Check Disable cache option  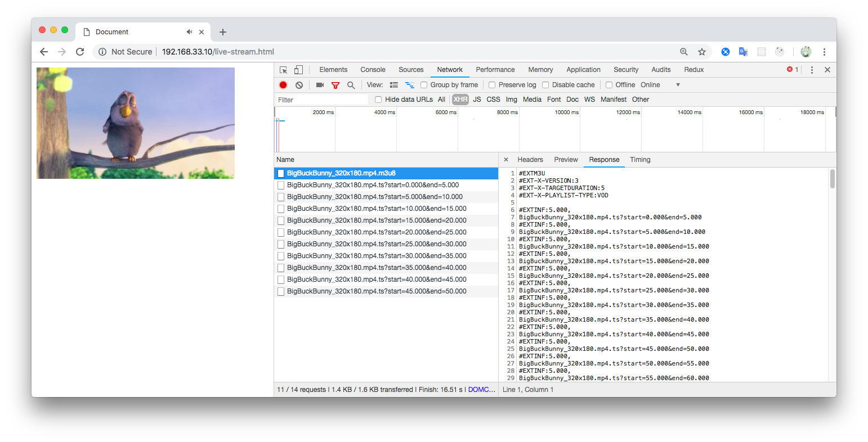(x=545, y=84)
